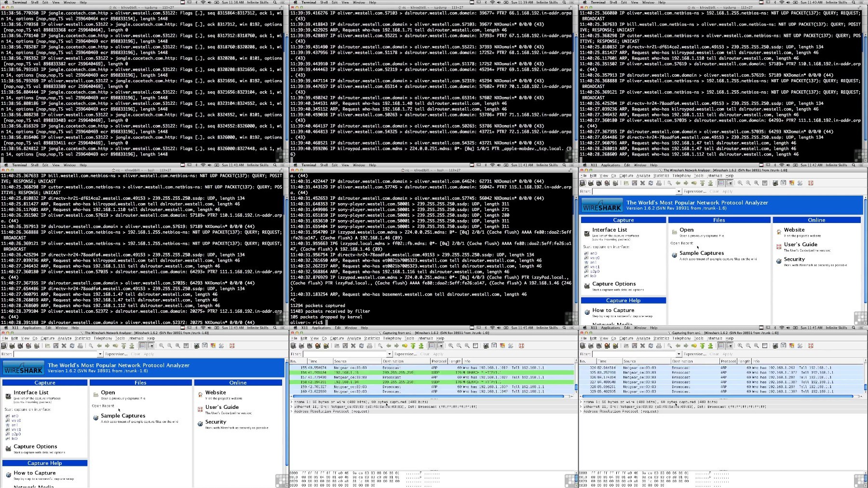Click the Website house icon in the 11:42 AM Wireshark window
868x488 pixels.
click(779, 232)
